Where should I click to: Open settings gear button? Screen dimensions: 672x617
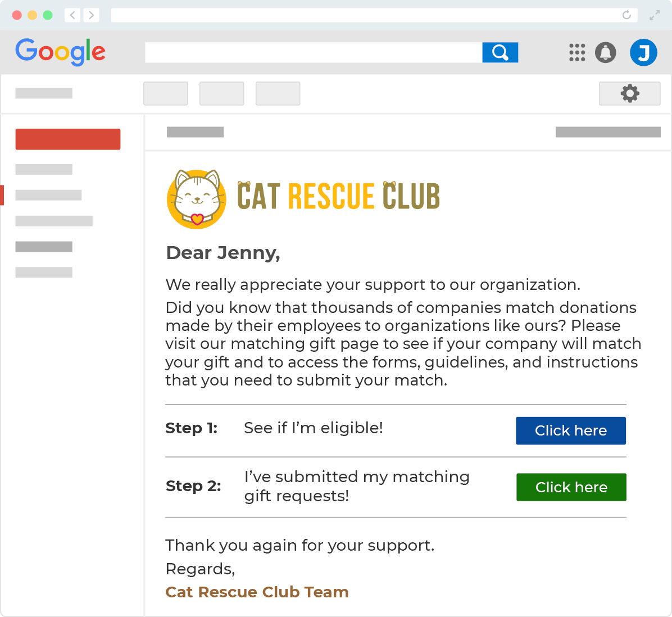(x=629, y=93)
